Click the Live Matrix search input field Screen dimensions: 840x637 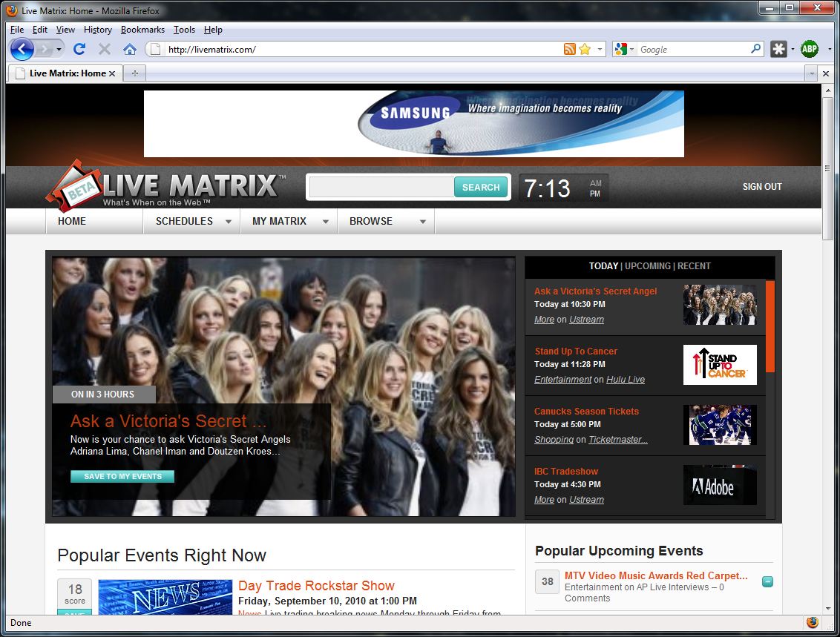pyautogui.click(x=382, y=188)
